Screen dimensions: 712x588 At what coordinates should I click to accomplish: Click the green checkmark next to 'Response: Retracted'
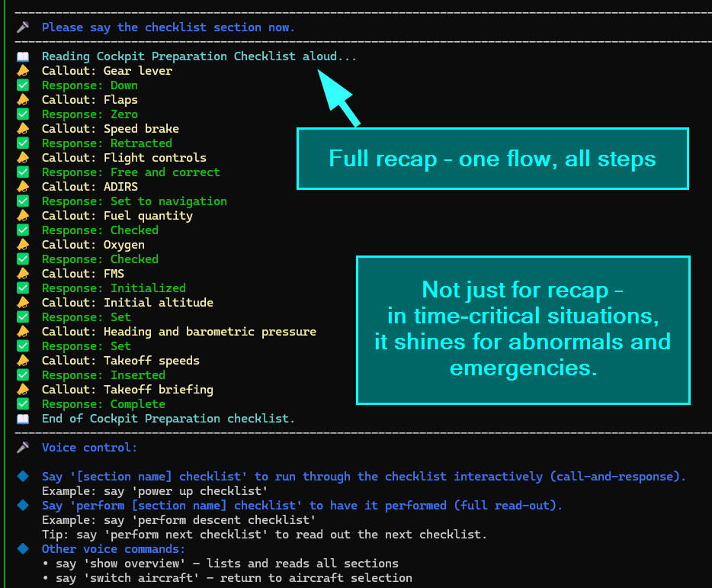23,143
